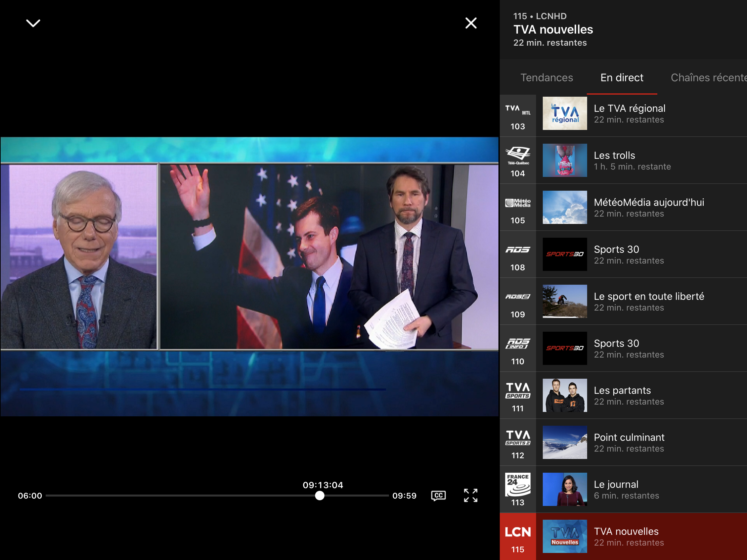Click the video playback area
Screen dimensions: 747x560
pos(249,276)
